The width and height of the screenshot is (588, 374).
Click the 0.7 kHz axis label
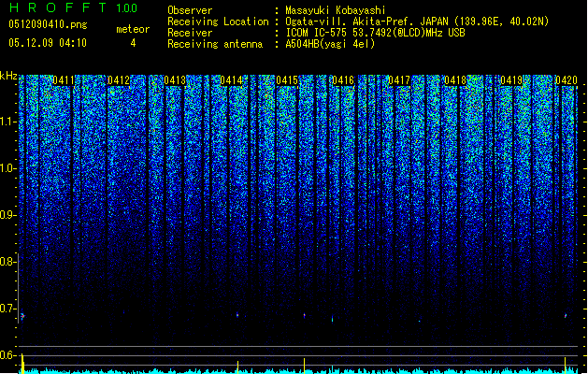point(7,309)
